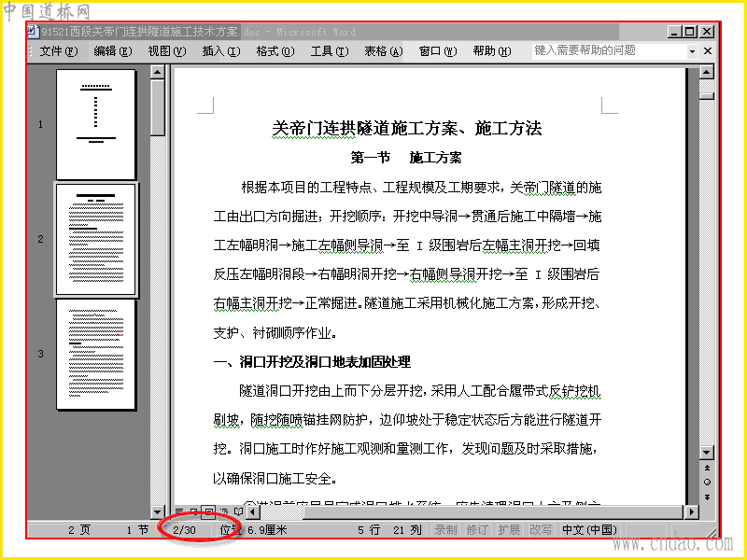Screen dimensions: 747x560
Task: Select Print Layout view icon
Action: (x=208, y=512)
